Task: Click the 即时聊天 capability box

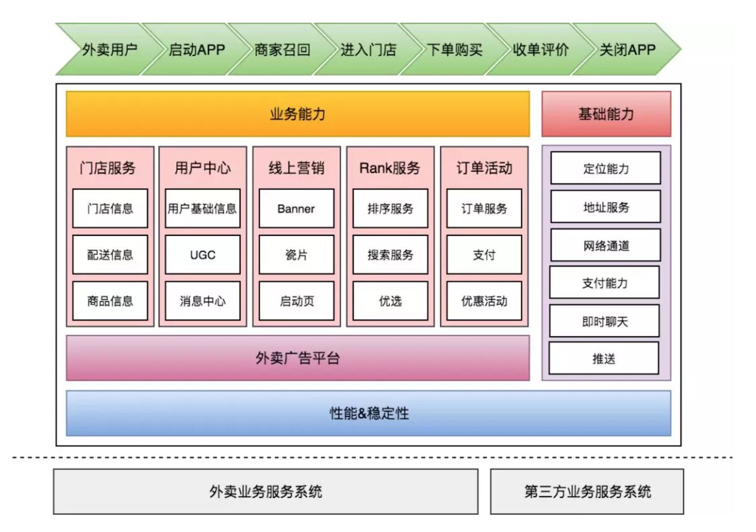Action: coord(606,320)
